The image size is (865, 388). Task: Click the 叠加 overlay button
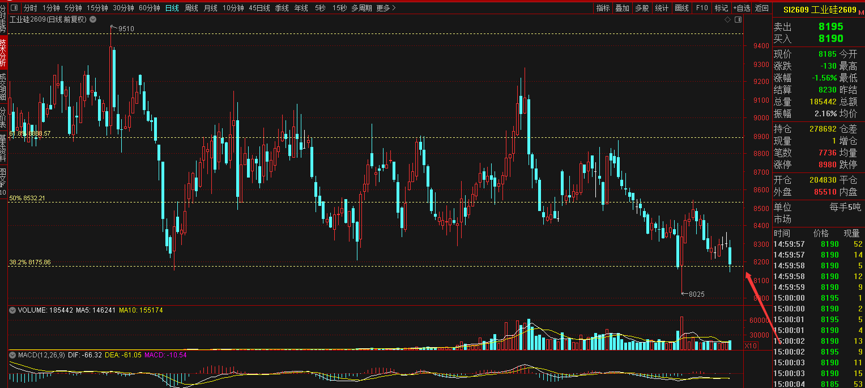click(622, 8)
